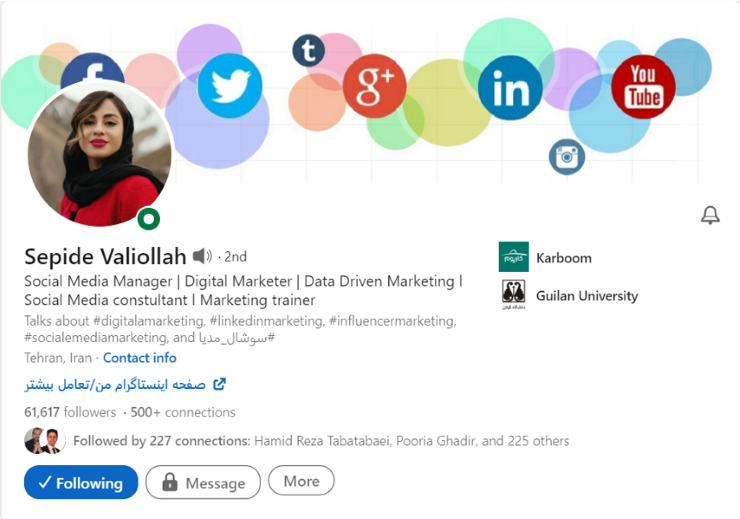The height and width of the screenshot is (519, 740).
Task: Click the #socialemediamarketing hashtag
Action: 95,338
